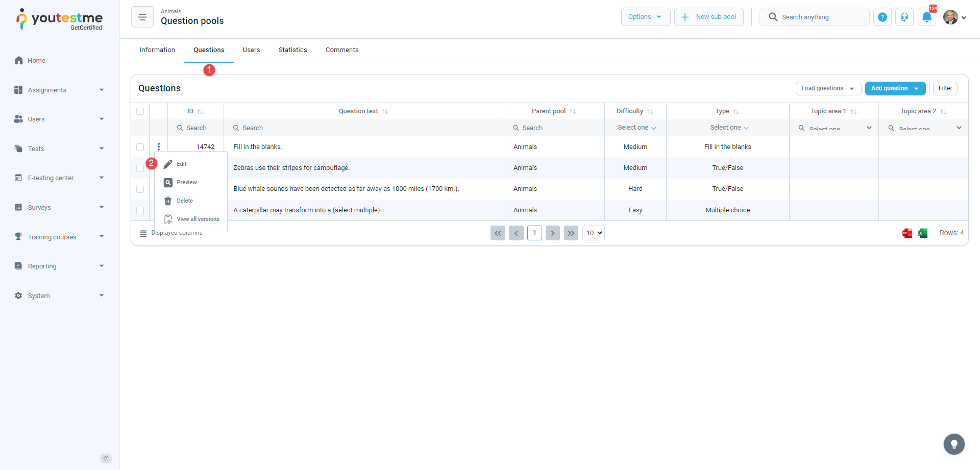
Task: Open the support headset icon
Action: (904, 17)
